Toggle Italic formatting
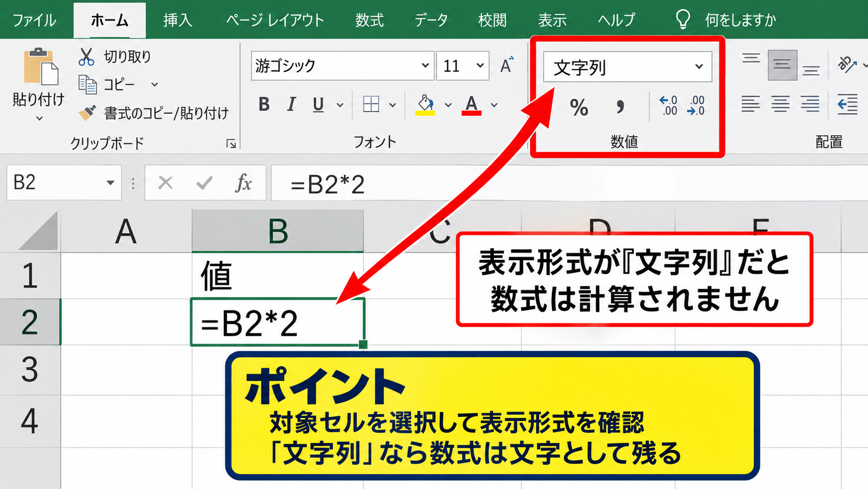The image size is (868, 489). [291, 104]
